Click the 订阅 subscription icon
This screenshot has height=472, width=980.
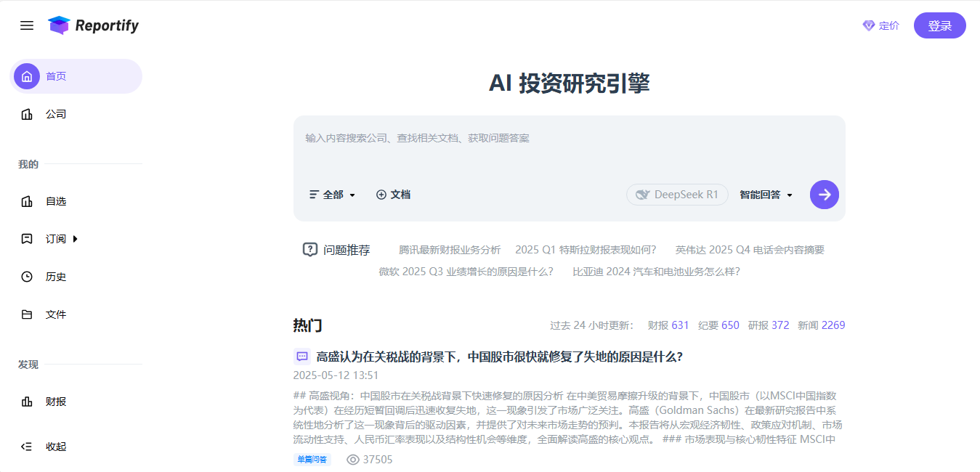click(27, 239)
